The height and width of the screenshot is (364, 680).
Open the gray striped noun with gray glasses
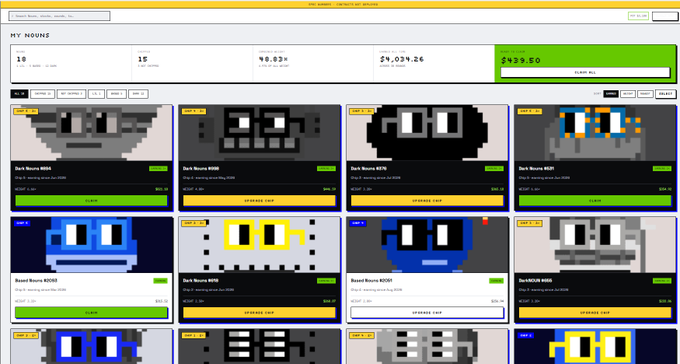point(92,133)
